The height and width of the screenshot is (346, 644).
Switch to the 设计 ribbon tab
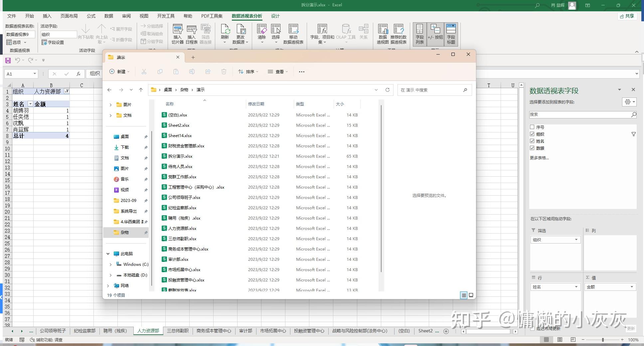point(275,16)
